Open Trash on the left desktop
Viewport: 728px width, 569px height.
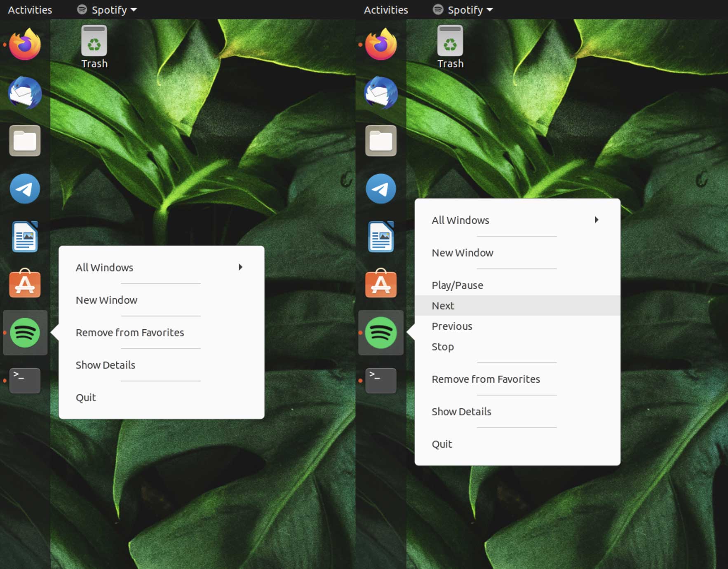point(94,47)
